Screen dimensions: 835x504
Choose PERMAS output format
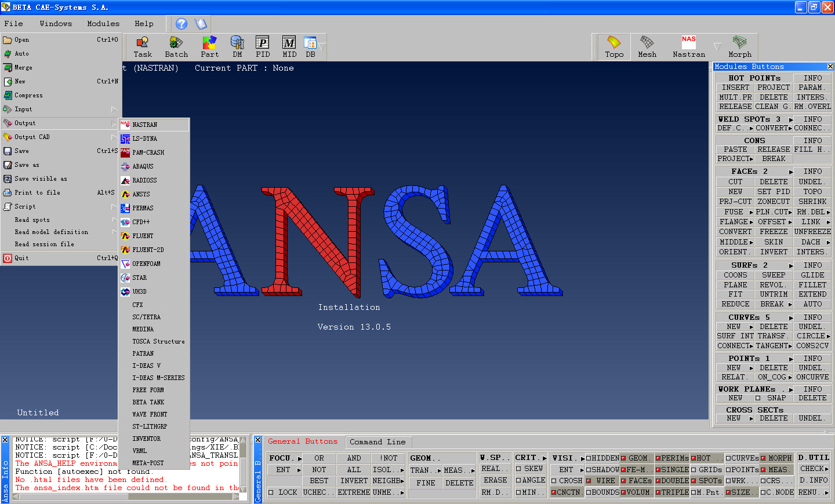(154, 208)
